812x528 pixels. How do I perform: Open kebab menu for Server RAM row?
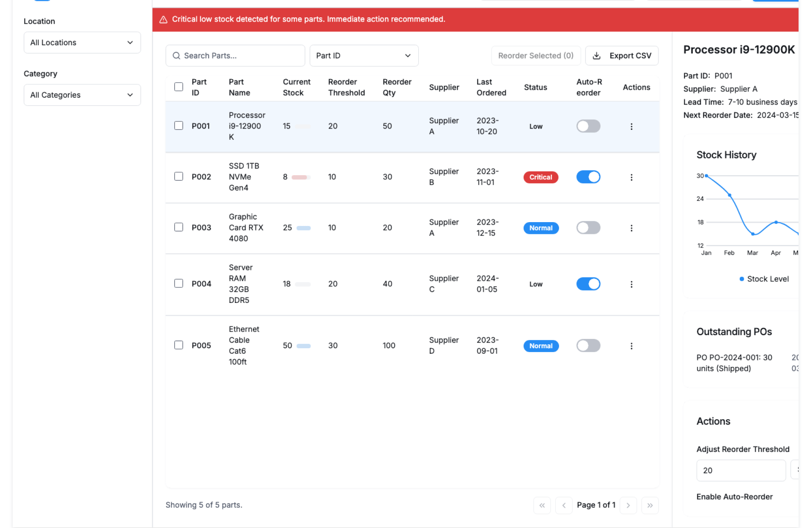(x=631, y=284)
